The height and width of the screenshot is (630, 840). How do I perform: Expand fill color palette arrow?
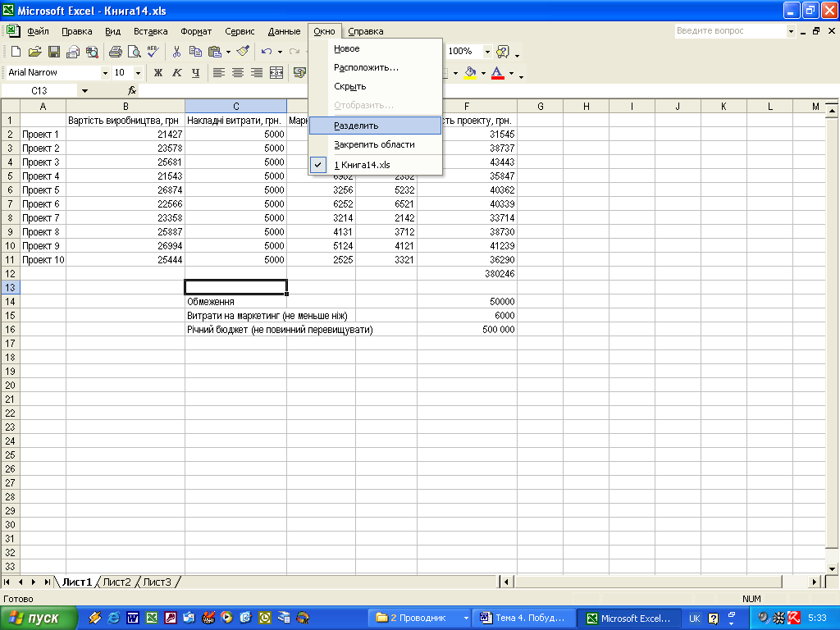pos(483,73)
